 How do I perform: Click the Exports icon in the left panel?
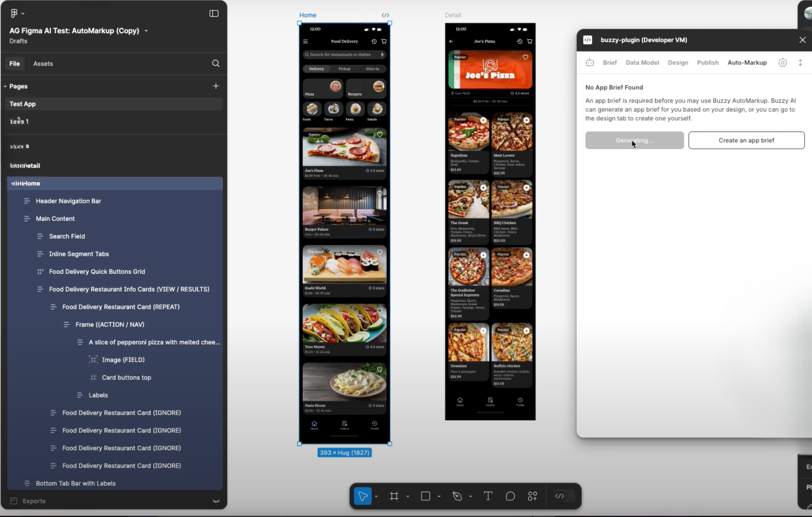tap(14, 501)
